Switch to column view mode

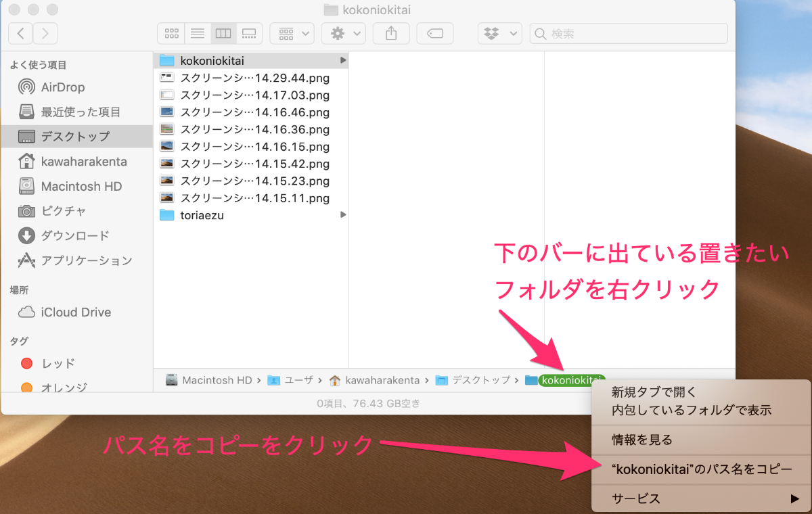(x=223, y=33)
